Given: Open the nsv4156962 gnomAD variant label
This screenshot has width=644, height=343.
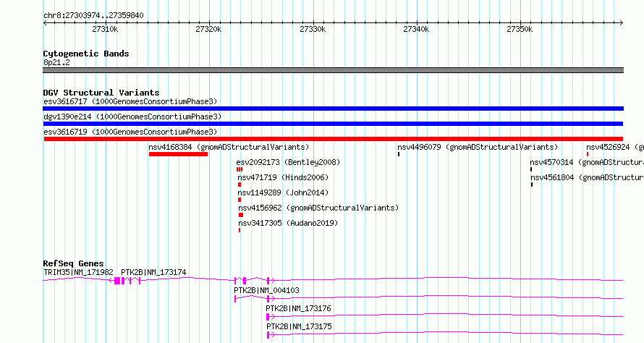Looking at the screenshot, I should (318, 208).
